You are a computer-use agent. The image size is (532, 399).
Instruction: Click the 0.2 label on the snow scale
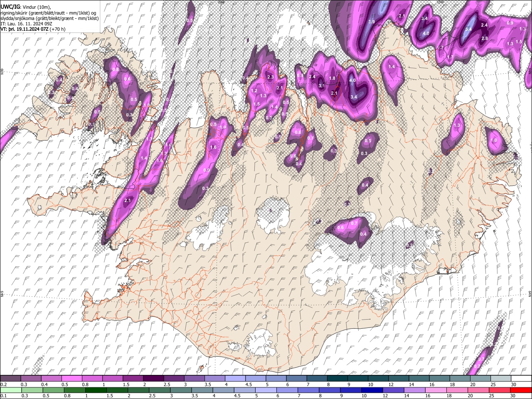pyautogui.click(x=3, y=384)
